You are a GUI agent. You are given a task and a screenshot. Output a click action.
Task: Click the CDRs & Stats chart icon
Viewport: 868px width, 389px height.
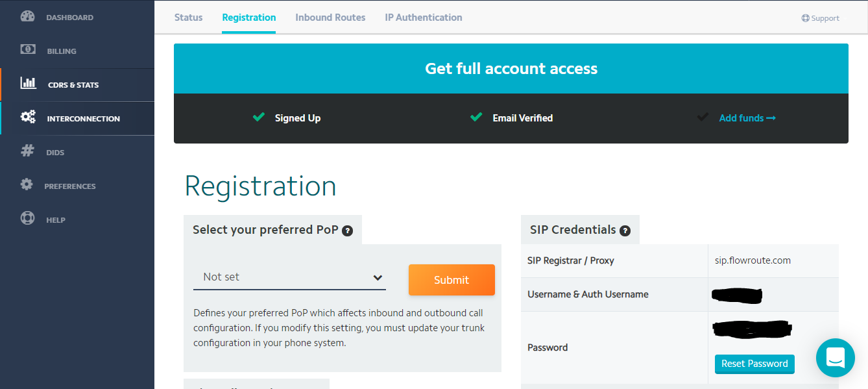point(28,83)
